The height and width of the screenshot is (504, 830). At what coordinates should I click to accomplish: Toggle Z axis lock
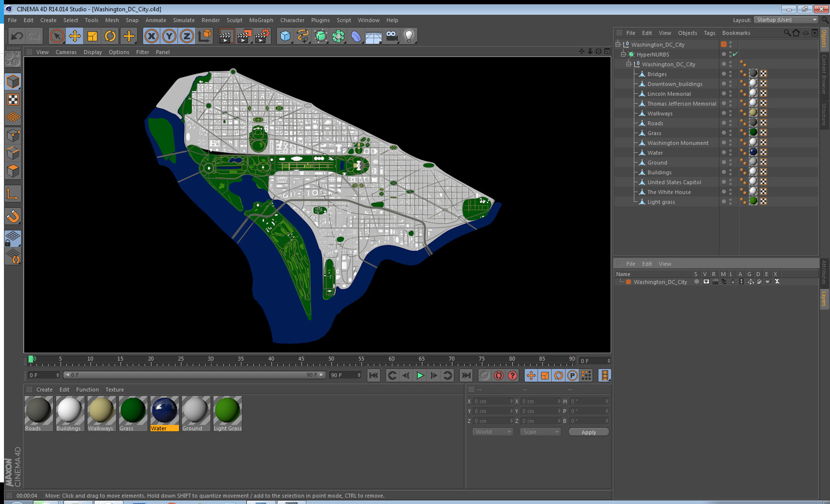pos(187,36)
